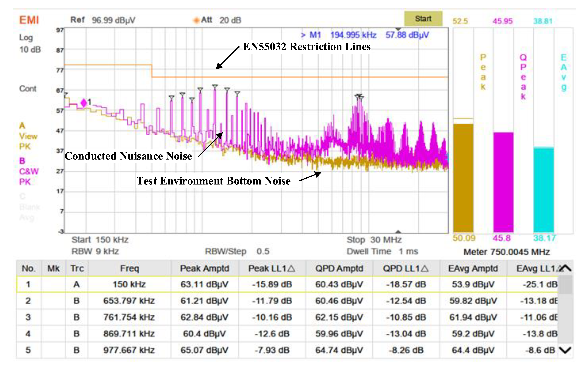The height and width of the screenshot is (369, 588).
Task: Click the 38.17 EAvg current readout
Action: pos(544,238)
